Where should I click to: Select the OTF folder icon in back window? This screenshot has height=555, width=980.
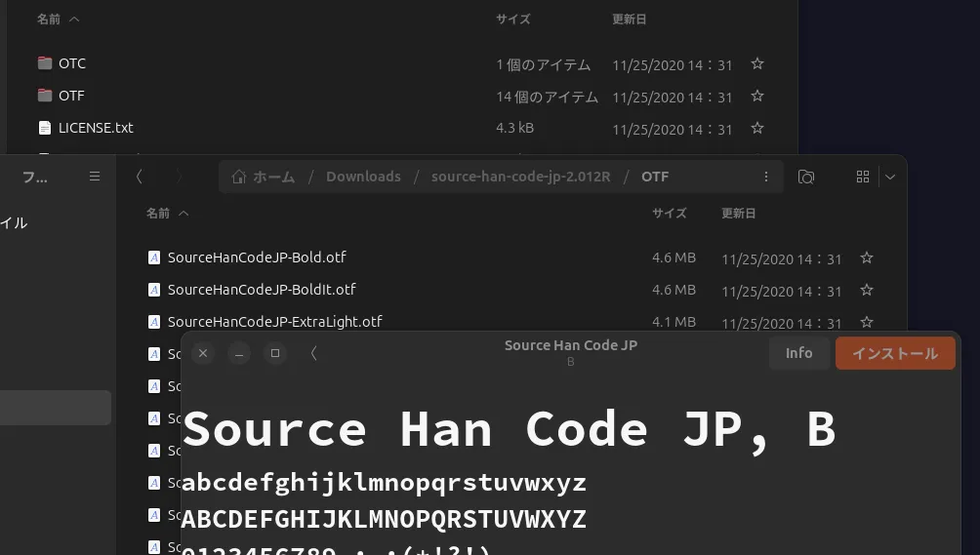click(44, 96)
